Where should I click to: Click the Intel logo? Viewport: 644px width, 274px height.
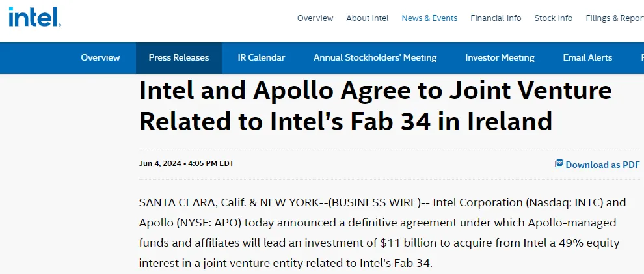(x=35, y=18)
